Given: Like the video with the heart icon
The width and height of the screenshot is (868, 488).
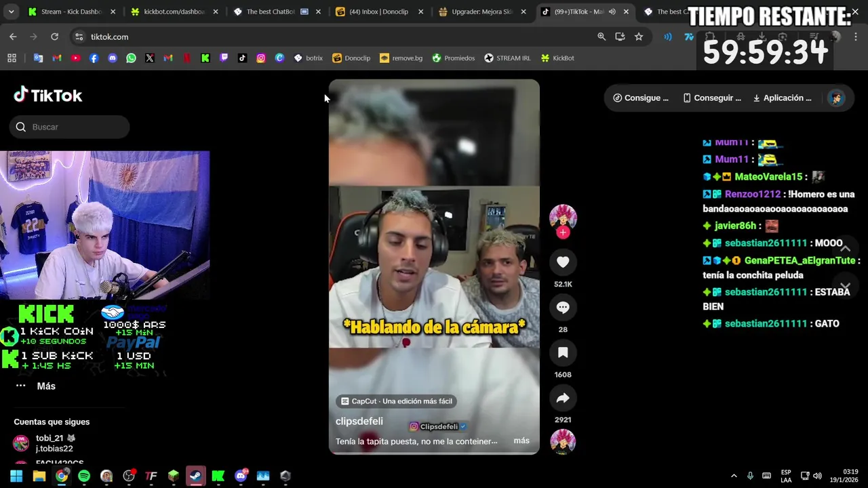Looking at the screenshot, I should tap(563, 262).
